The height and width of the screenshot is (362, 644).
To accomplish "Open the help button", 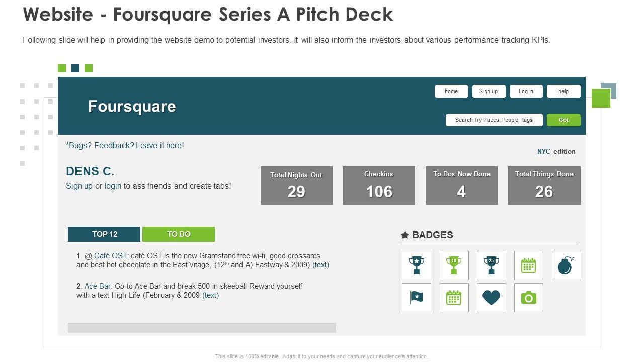I will (563, 91).
